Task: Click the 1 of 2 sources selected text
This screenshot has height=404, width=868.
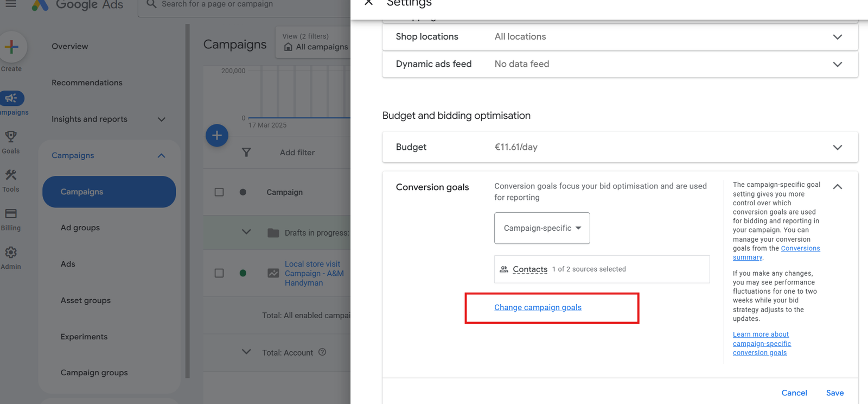Action: click(589, 269)
